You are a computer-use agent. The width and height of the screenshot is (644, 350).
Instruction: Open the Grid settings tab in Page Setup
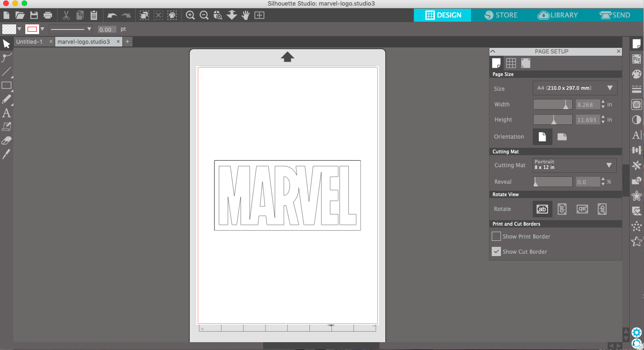(x=511, y=63)
